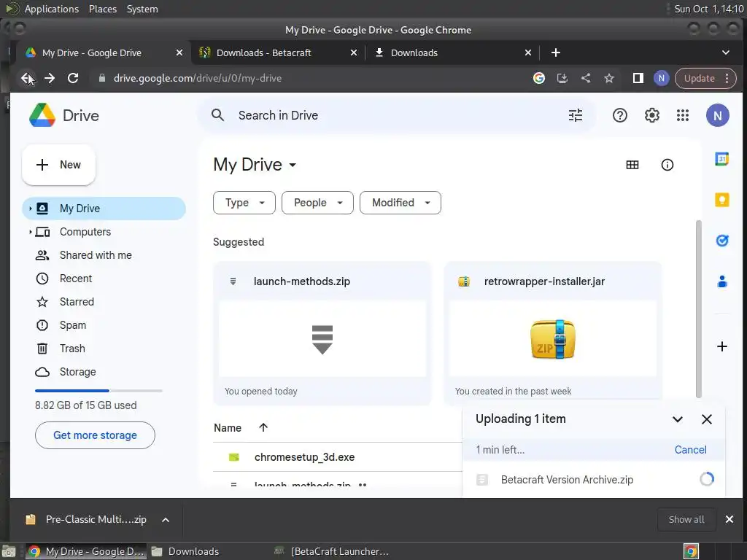The width and height of the screenshot is (747, 560).
Task: Close the upload progress panel
Action: pos(706,419)
